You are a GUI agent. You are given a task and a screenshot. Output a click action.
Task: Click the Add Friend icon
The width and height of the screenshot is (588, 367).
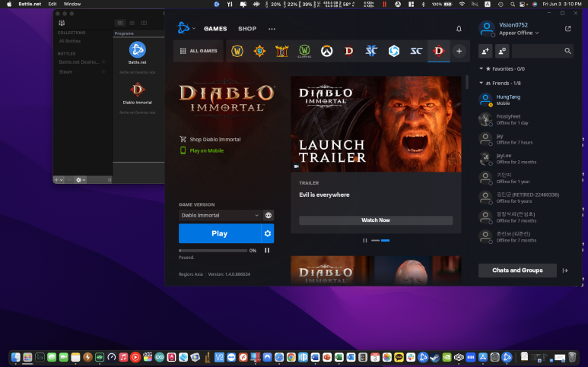(485, 51)
